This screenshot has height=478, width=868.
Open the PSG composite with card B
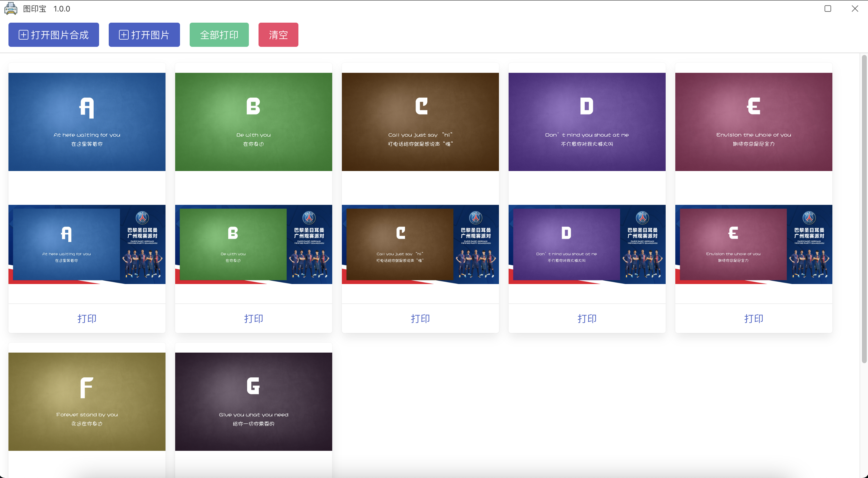254,244
